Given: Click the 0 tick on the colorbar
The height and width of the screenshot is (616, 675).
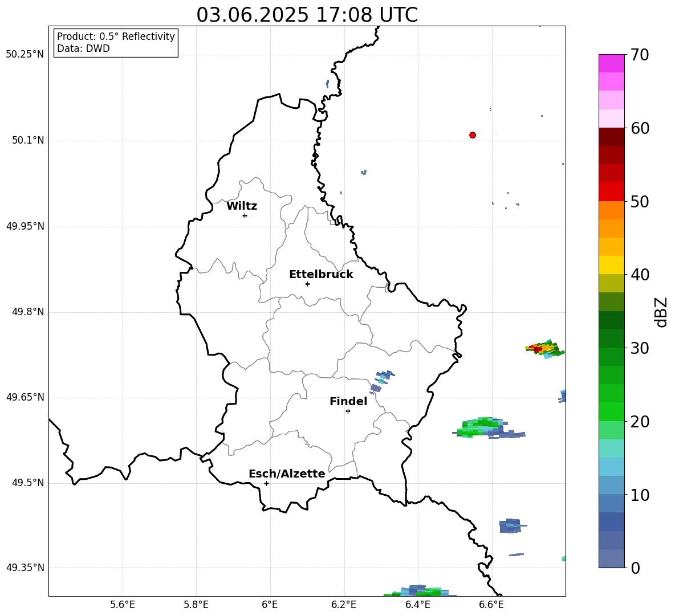Looking at the screenshot, I should click(x=635, y=568).
